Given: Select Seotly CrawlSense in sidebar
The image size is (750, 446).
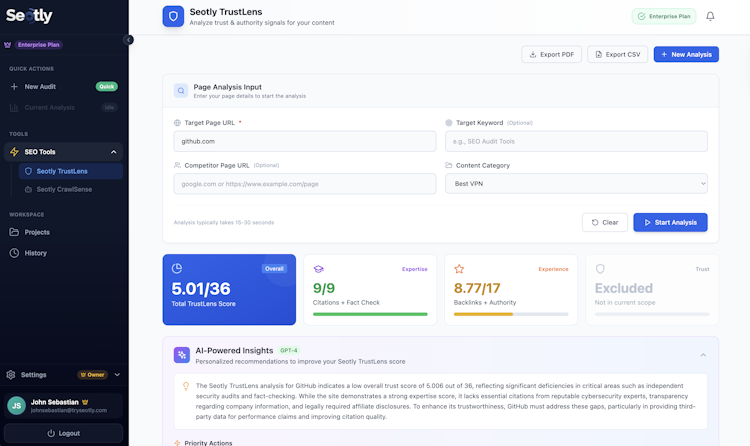Looking at the screenshot, I should click(x=71, y=190).
